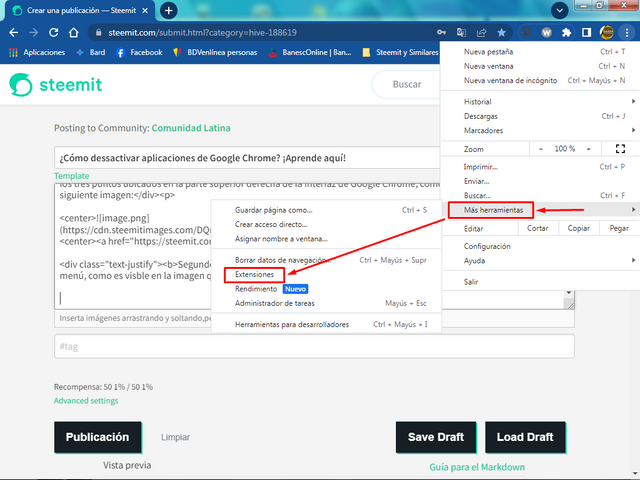Open the Template link

(x=71, y=176)
